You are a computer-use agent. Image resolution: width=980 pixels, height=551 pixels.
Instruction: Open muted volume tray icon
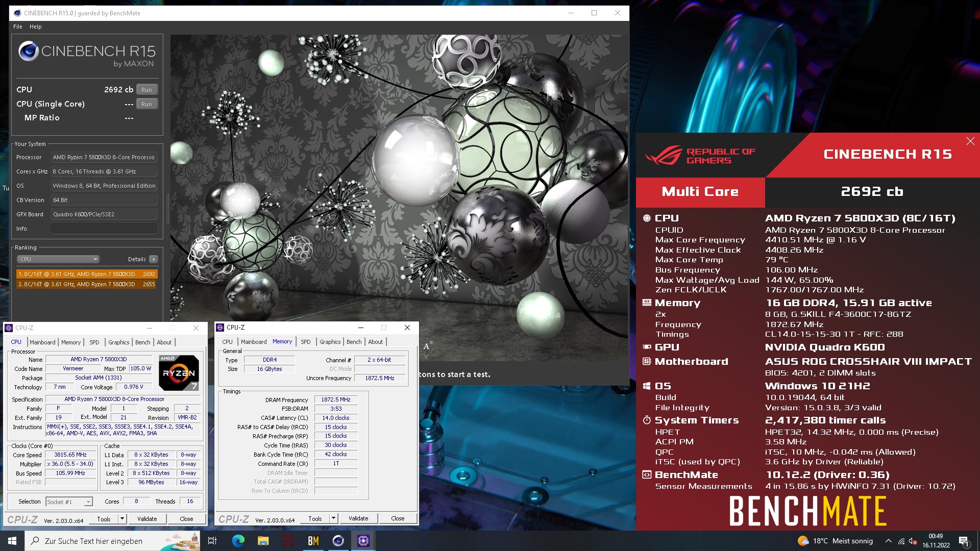coord(913,541)
